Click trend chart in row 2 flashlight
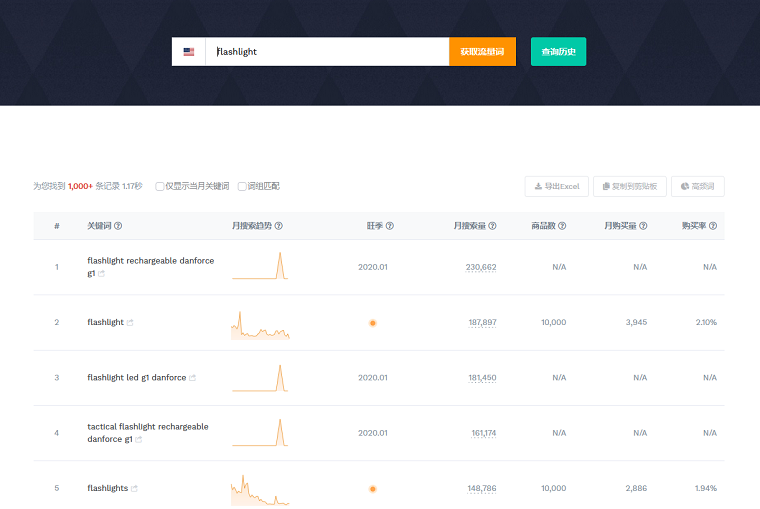 [260, 325]
